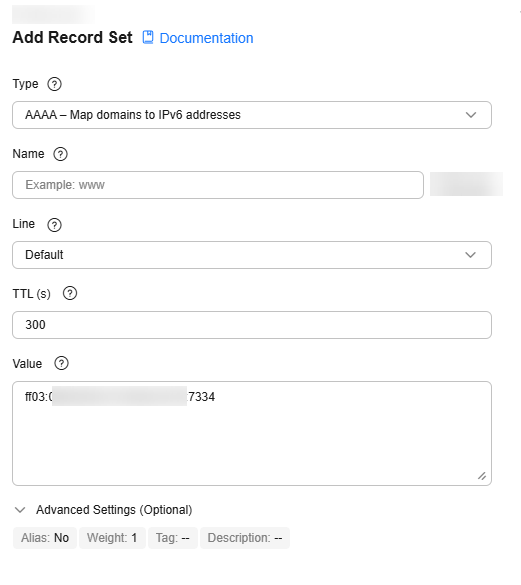The width and height of the screenshot is (521, 585).
Task: Click inside the Value text area
Action: coord(252,434)
